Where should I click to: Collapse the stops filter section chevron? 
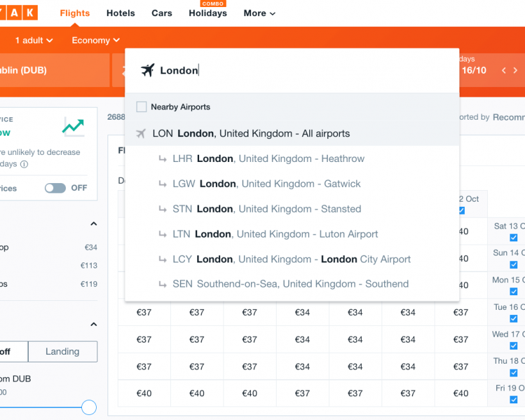point(93,223)
